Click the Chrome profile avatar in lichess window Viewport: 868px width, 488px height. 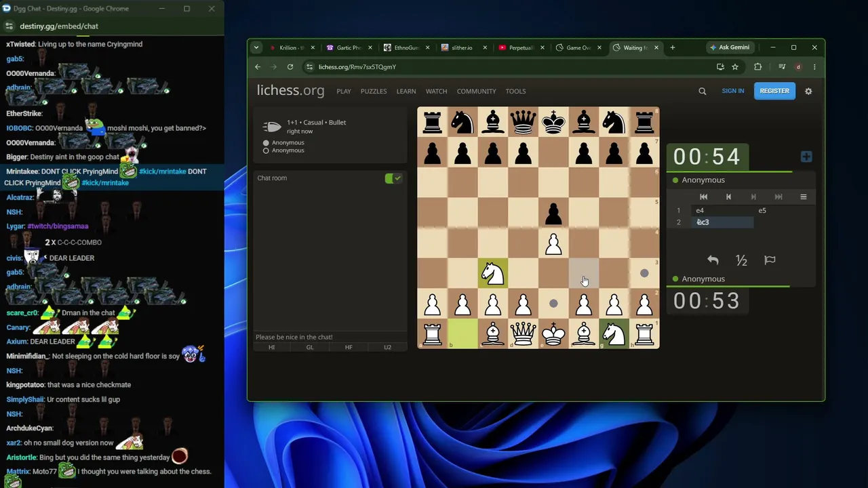(798, 67)
